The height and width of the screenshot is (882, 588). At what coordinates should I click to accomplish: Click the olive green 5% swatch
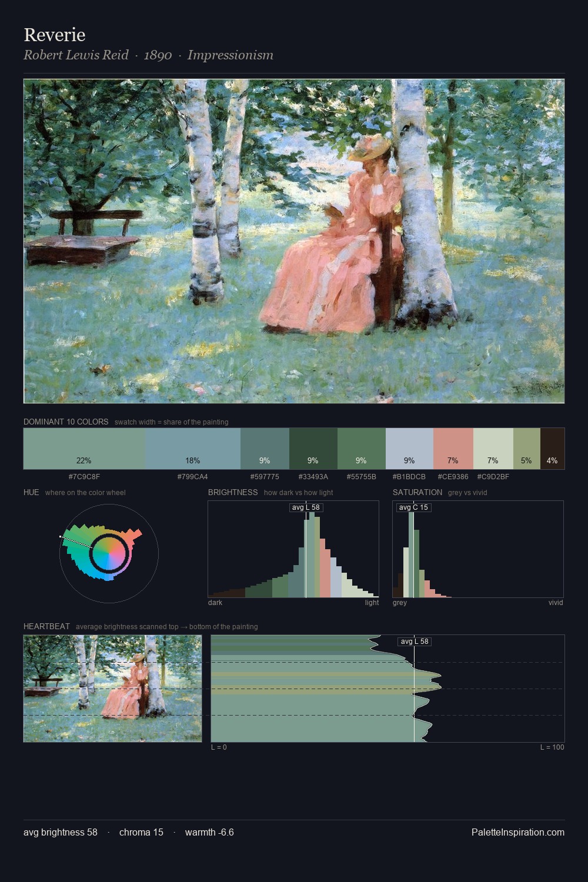[526, 448]
